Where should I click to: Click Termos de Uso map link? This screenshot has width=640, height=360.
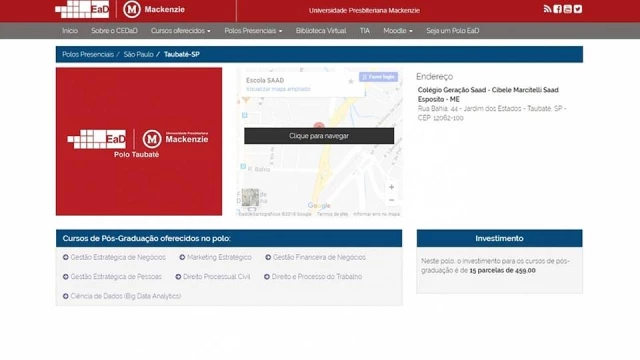tap(332, 214)
